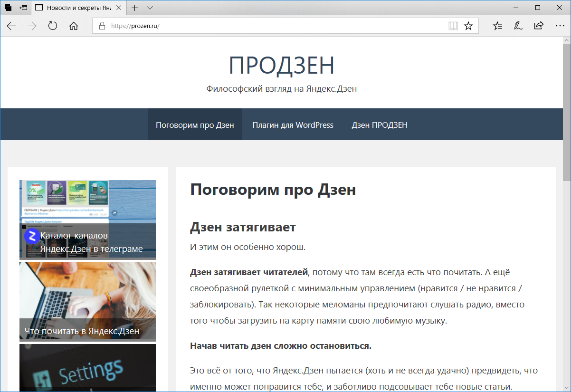Click the scrollbar up arrow
The image size is (571, 392).
coord(567,40)
